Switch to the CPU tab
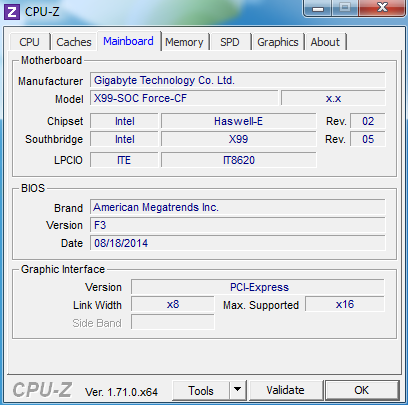The width and height of the screenshot is (408, 405). [30, 42]
